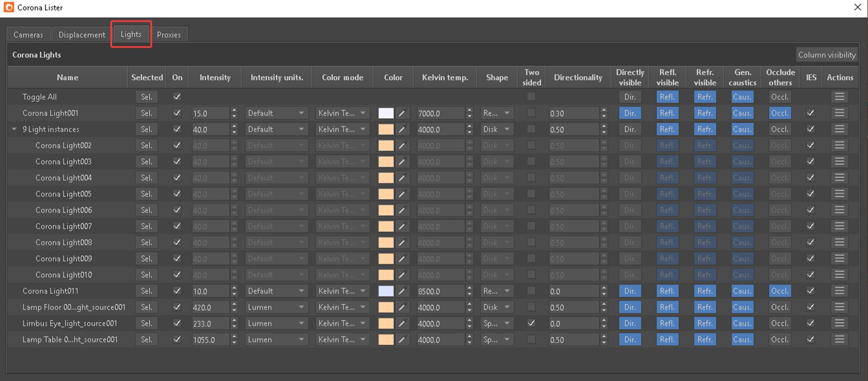Click color picker pencil for 9 Light instances
Viewport: 868px width, 381px height.
(402, 129)
